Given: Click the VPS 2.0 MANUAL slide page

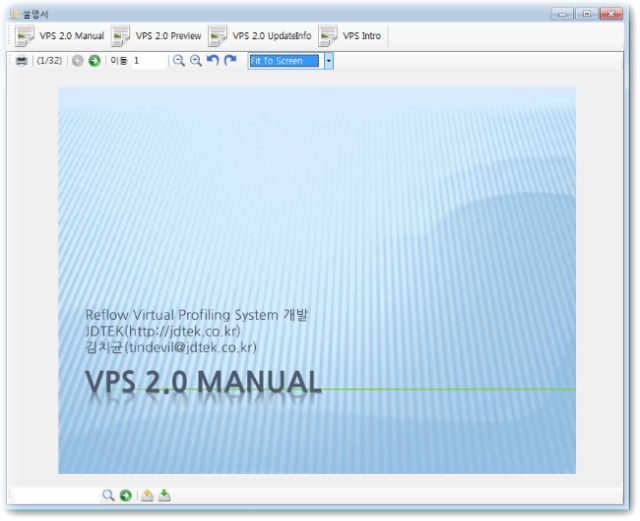Looking at the screenshot, I should tap(317, 280).
